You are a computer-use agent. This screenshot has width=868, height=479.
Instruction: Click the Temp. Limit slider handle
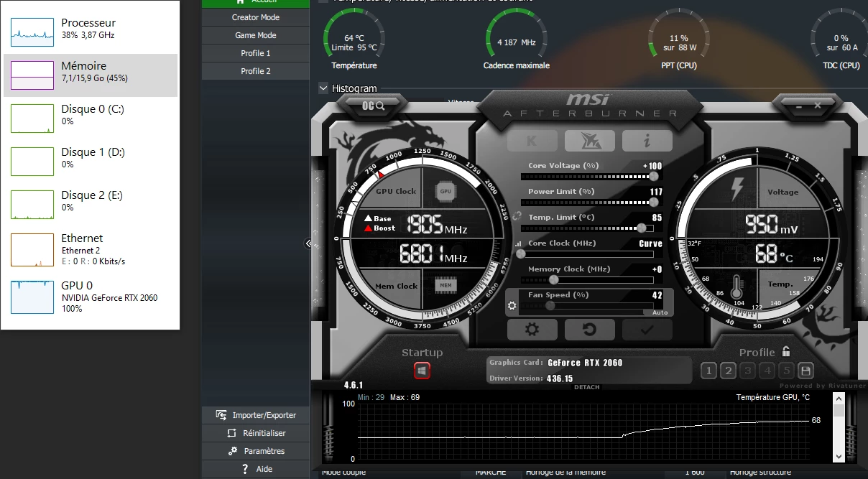click(642, 228)
